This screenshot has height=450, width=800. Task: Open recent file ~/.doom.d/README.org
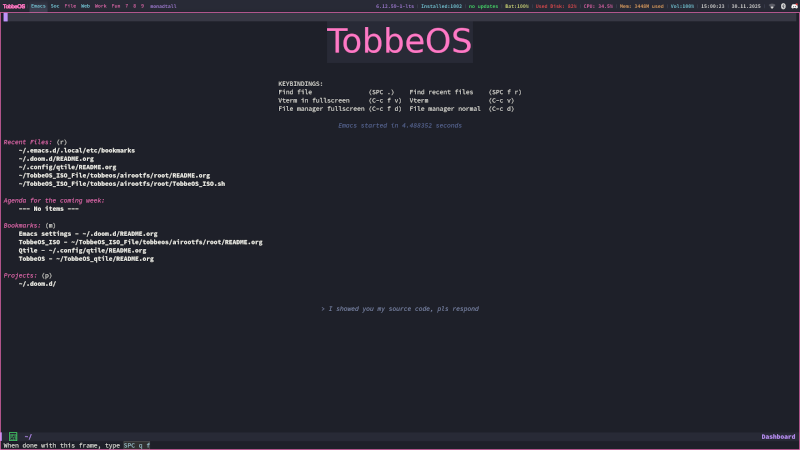tap(56, 159)
